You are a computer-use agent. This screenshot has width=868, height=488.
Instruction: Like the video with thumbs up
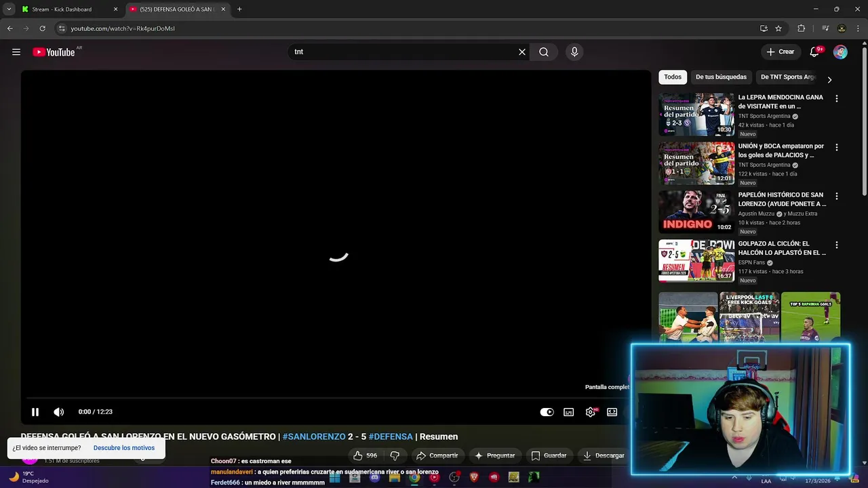pyautogui.click(x=365, y=455)
